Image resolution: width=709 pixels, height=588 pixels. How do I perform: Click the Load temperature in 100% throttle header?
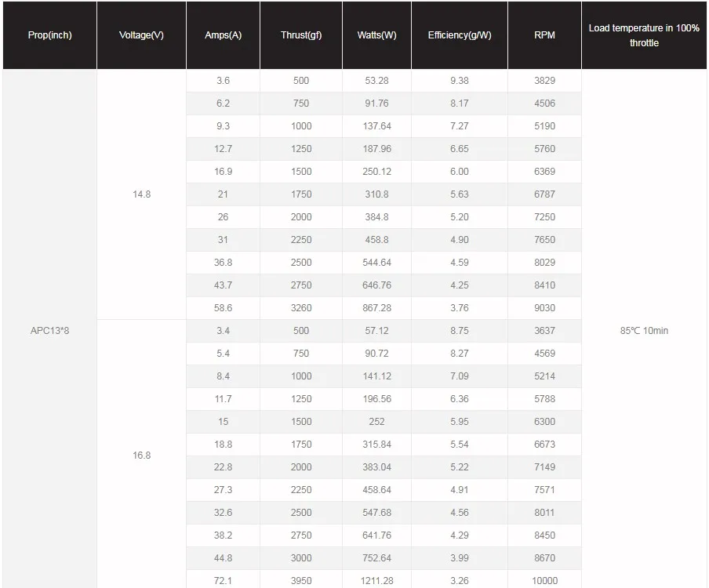(644, 35)
